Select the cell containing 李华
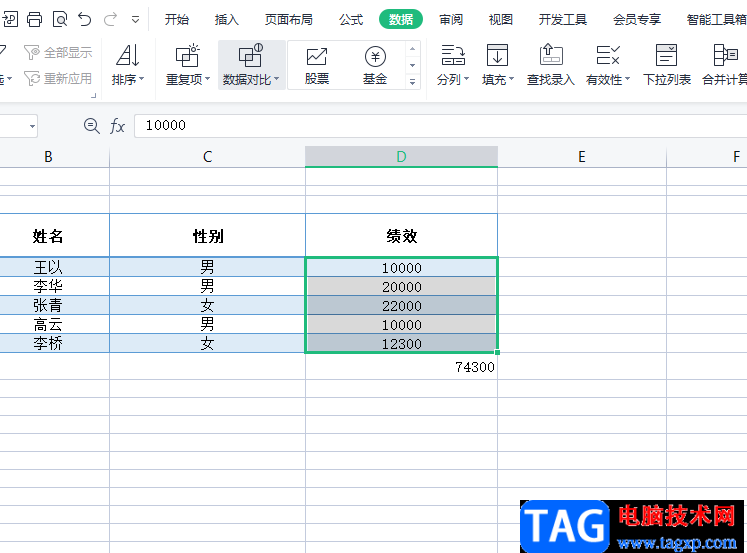 click(x=48, y=286)
